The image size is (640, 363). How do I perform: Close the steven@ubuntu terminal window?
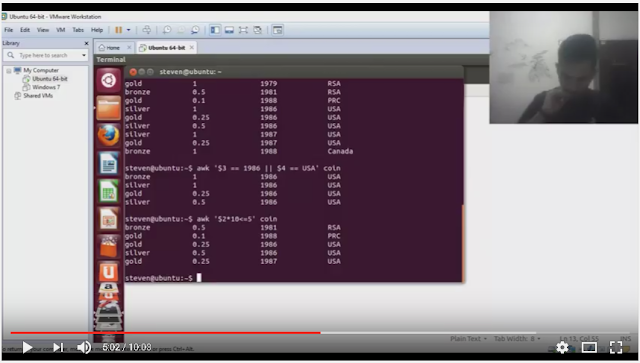(133, 72)
